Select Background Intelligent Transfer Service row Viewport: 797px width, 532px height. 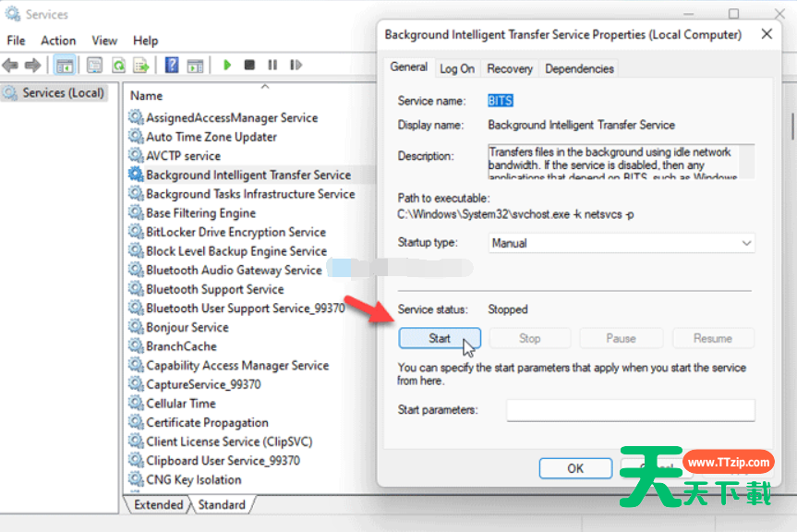(x=251, y=175)
